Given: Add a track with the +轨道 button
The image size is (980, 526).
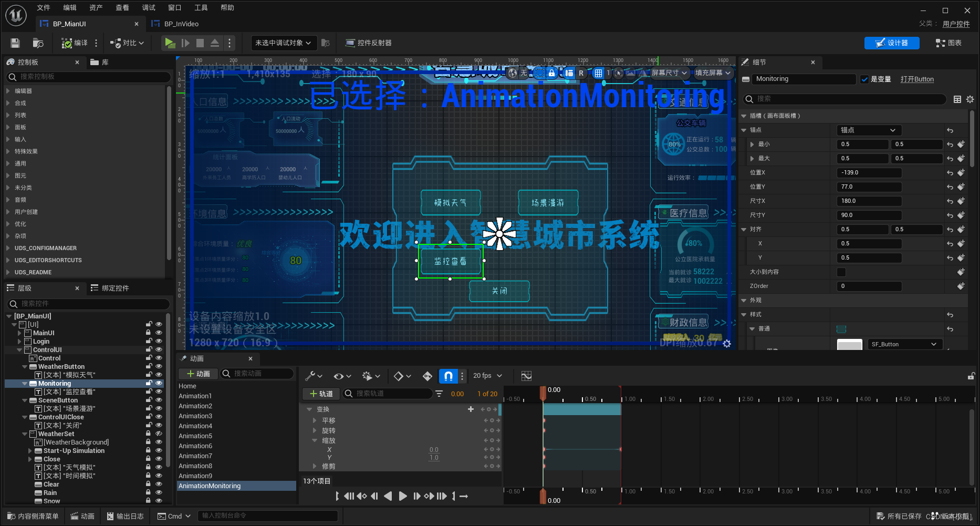Looking at the screenshot, I should click(x=321, y=394).
